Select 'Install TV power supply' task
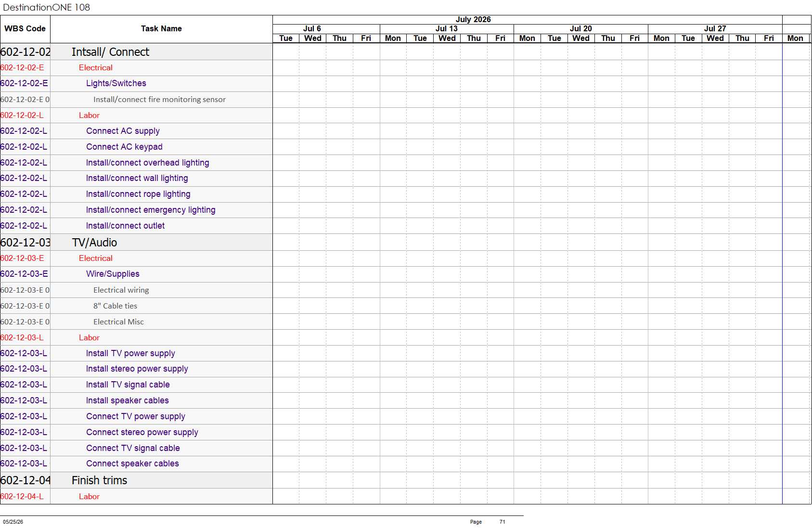The height and width of the screenshot is (528, 812). (130, 353)
